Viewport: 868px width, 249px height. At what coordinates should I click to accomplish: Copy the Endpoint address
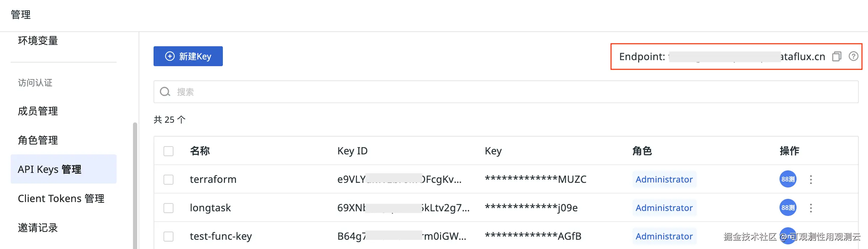click(x=837, y=57)
